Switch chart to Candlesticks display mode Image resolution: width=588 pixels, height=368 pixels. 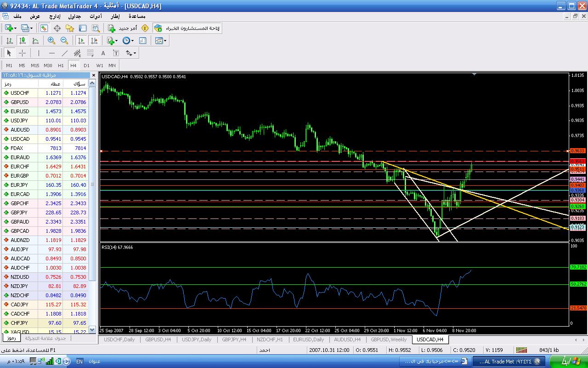pos(22,40)
